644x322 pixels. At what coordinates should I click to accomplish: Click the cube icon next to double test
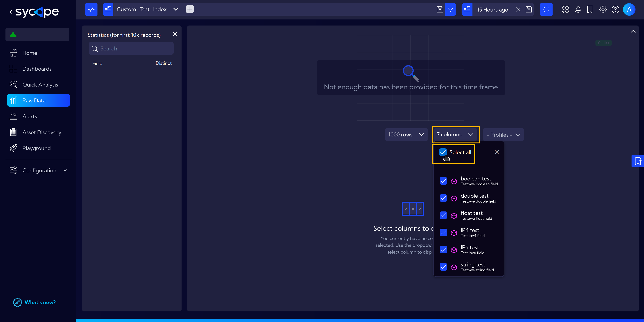pyautogui.click(x=454, y=198)
